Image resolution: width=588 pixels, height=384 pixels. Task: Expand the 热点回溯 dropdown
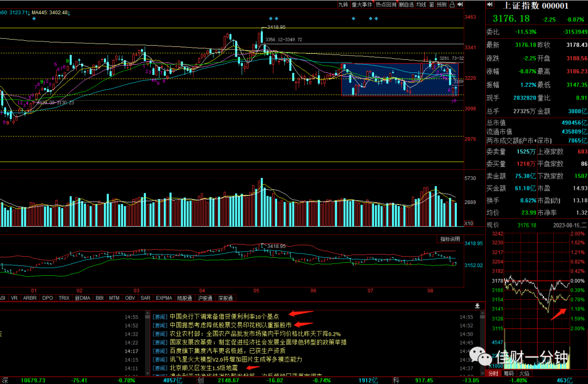click(386, 4)
